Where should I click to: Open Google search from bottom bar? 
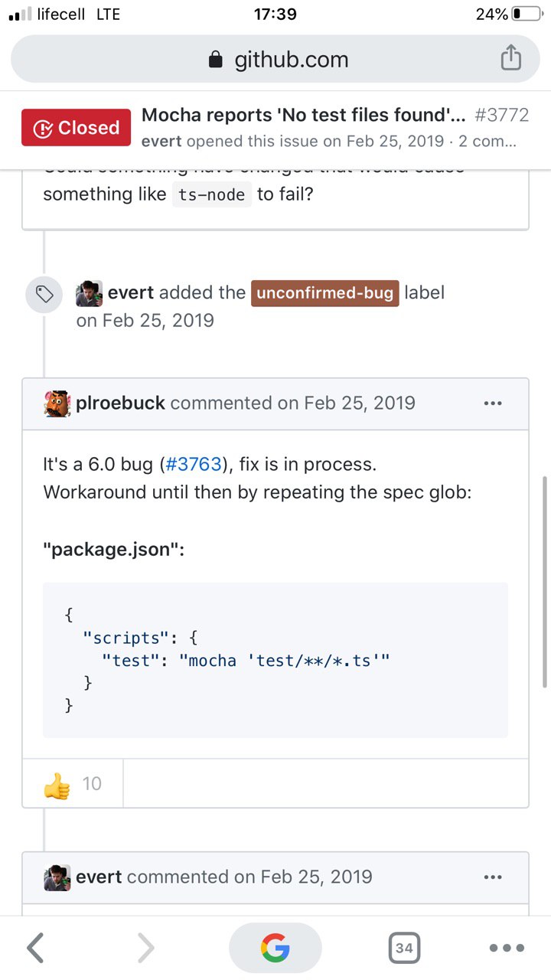[275, 949]
